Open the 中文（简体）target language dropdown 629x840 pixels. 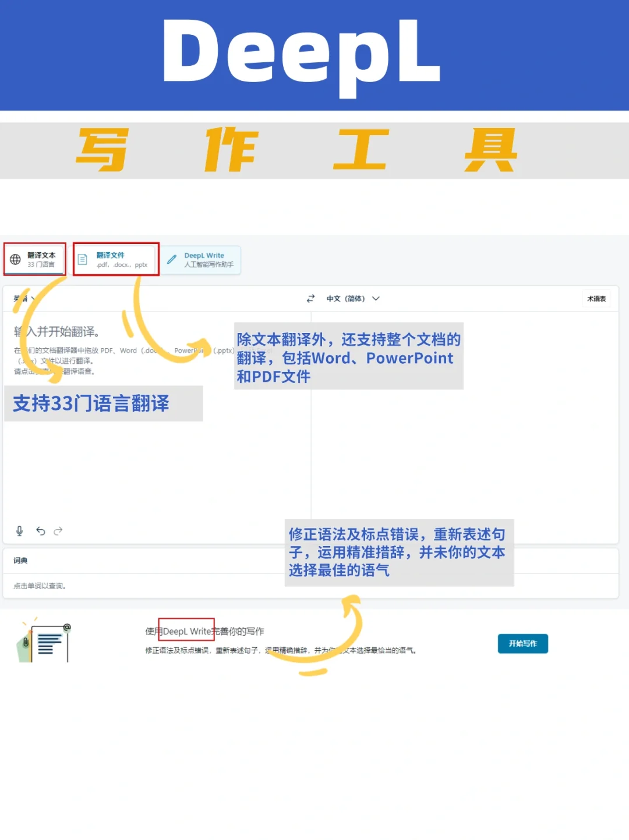(x=352, y=299)
